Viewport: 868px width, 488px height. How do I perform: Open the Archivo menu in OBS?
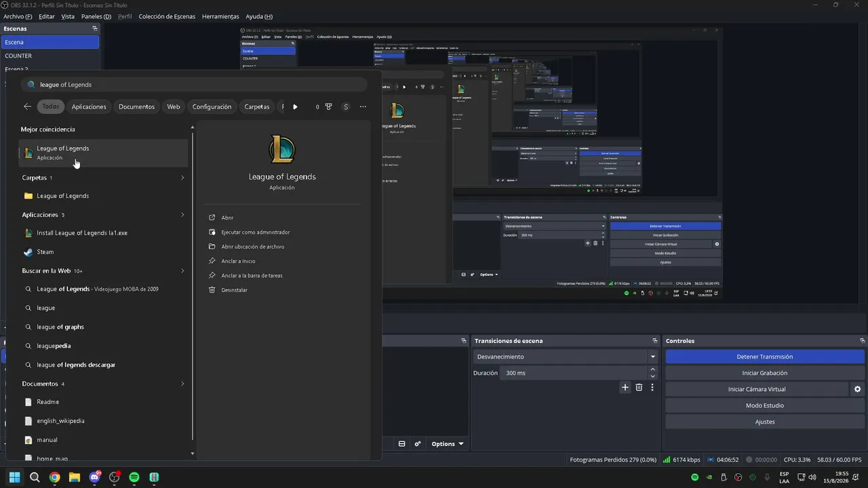click(x=18, y=16)
